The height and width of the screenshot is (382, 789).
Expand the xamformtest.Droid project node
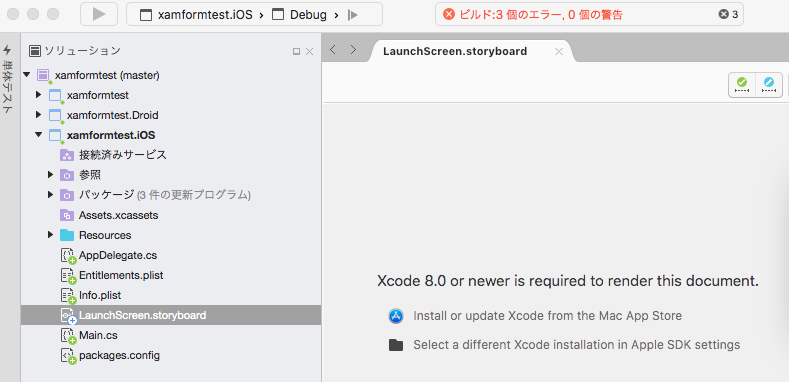[x=38, y=115]
